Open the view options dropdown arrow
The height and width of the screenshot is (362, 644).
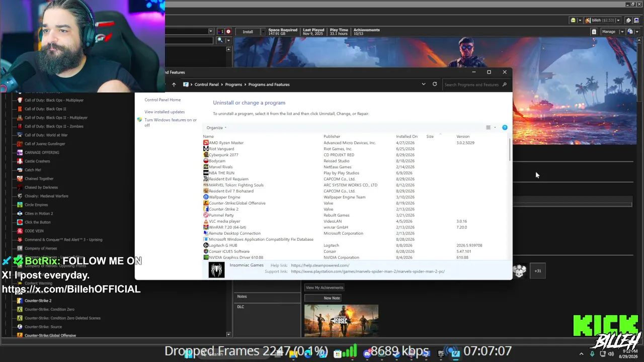(495, 128)
